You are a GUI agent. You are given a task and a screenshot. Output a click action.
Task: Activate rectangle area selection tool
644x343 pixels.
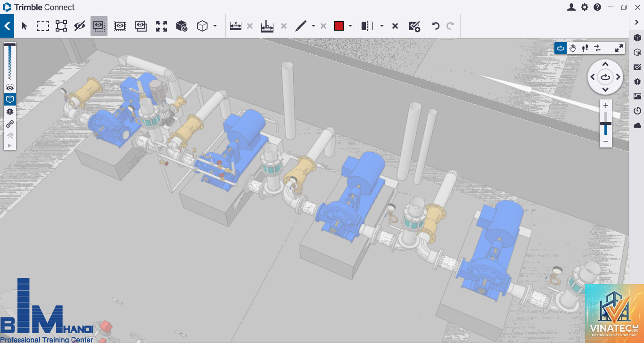pyautogui.click(x=43, y=26)
